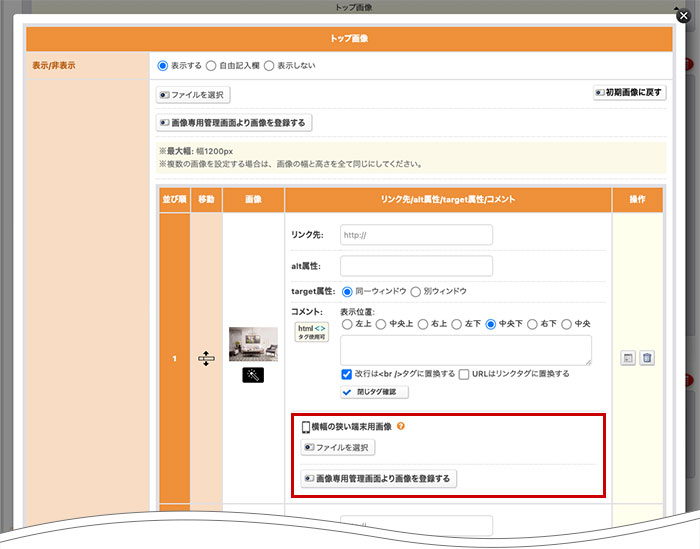Click the magic wand image edit icon
This screenshot has height=549, width=700.
tap(253, 375)
